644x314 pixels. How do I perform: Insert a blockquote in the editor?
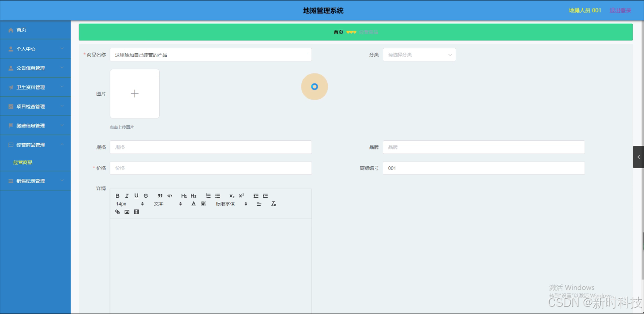160,196
